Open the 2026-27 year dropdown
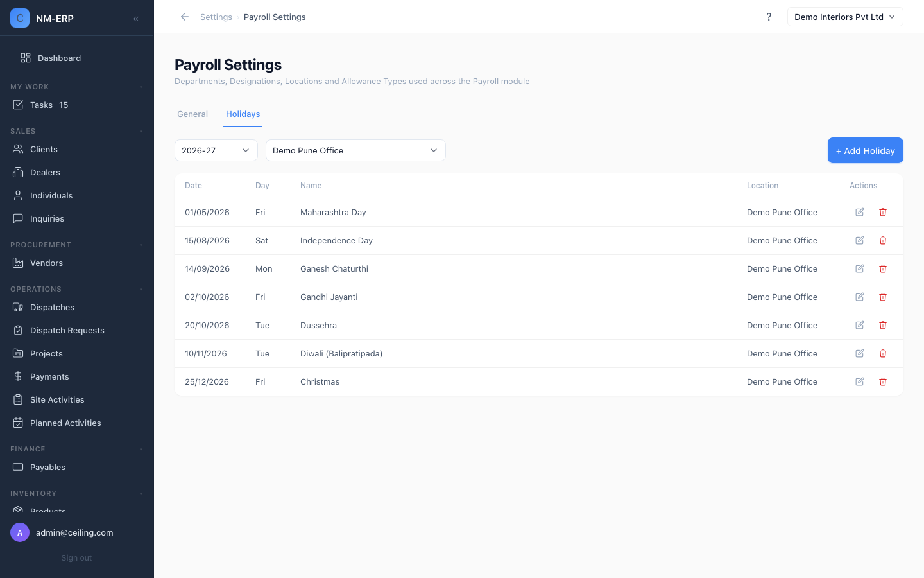924x578 pixels. (x=216, y=150)
